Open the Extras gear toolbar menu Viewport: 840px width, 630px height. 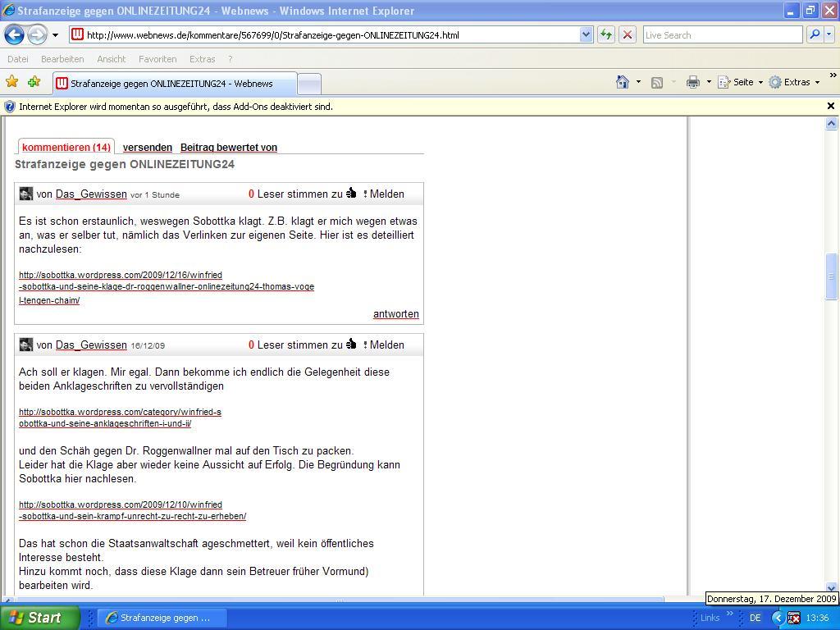794,82
